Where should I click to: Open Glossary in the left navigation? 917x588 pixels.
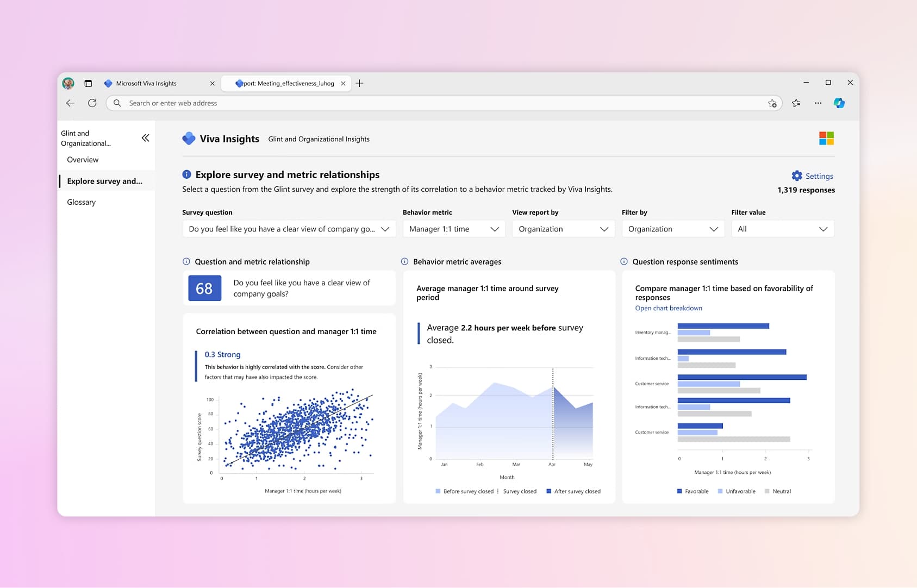tap(82, 202)
